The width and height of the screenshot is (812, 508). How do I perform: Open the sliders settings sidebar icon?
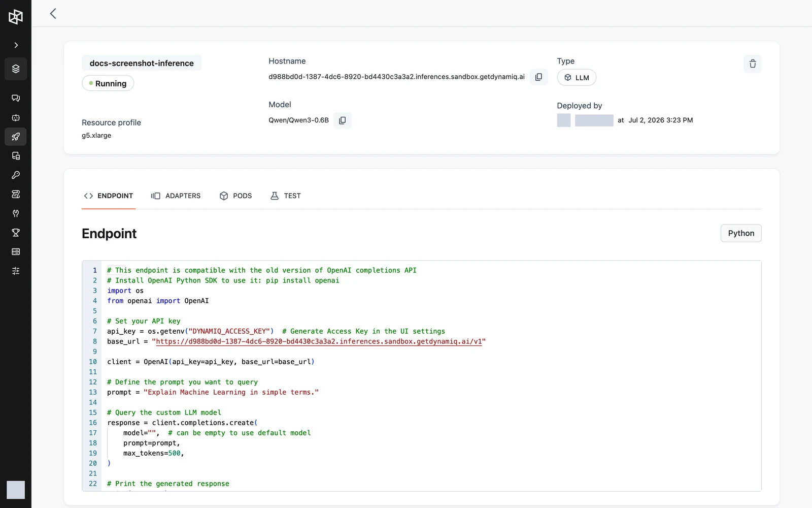(16, 271)
